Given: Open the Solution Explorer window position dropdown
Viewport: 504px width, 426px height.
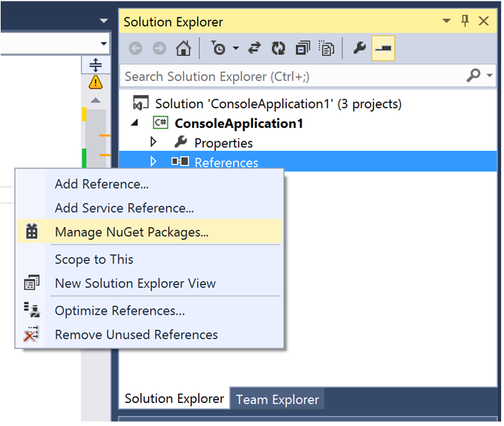Looking at the screenshot, I should pyautogui.click(x=447, y=22).
